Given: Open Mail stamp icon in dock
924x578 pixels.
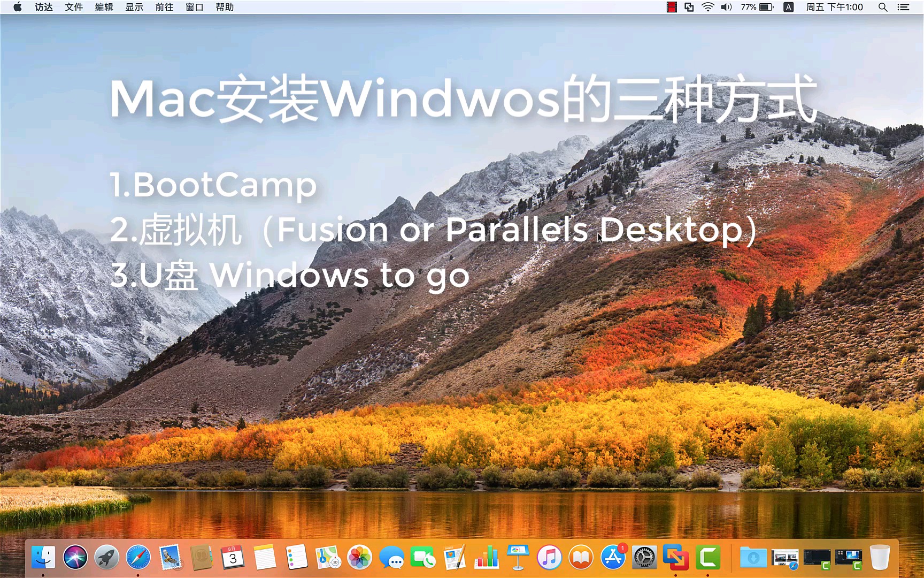Looking at the screenshot, I should coord(170,558).
